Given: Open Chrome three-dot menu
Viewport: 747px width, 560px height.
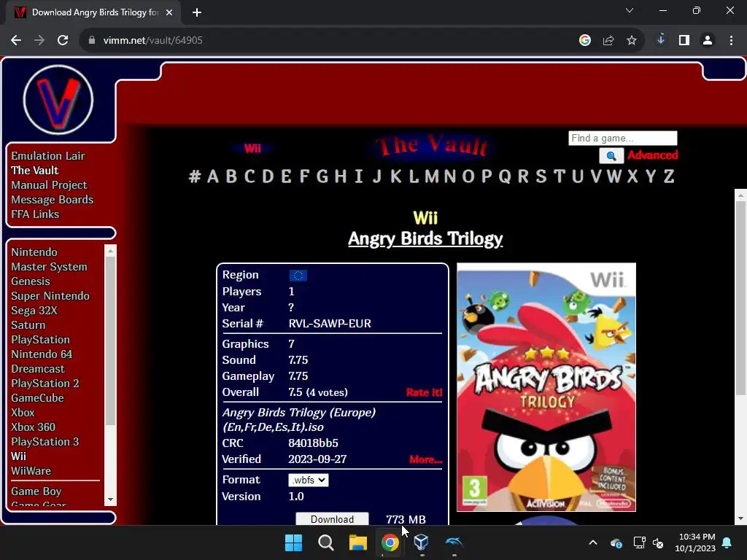Looking at the screenshot, I should click(731, 41).
